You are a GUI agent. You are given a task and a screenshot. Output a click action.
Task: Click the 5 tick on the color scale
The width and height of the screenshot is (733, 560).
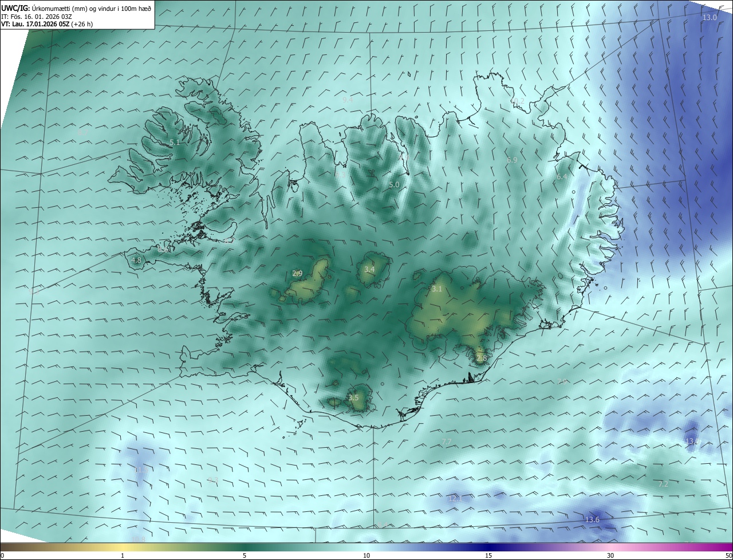pyautogui.click(x=245, y=556)
